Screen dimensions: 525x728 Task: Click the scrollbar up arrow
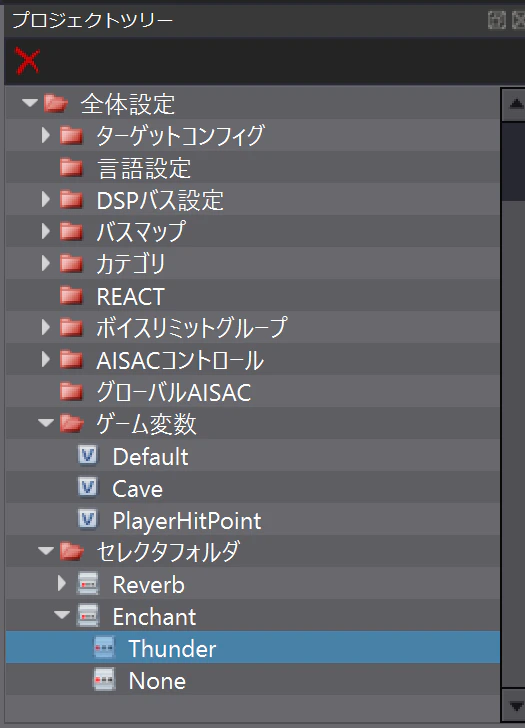click(x=514, y=104)
